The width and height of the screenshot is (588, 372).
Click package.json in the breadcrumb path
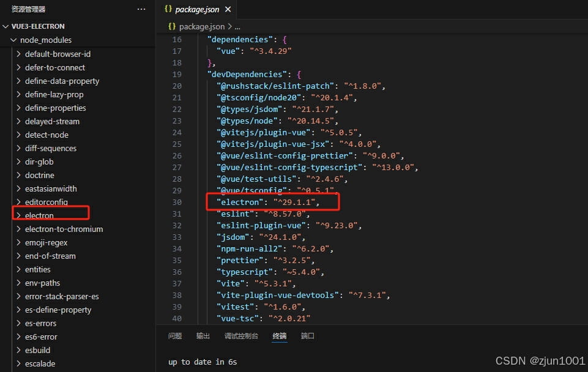202,27
